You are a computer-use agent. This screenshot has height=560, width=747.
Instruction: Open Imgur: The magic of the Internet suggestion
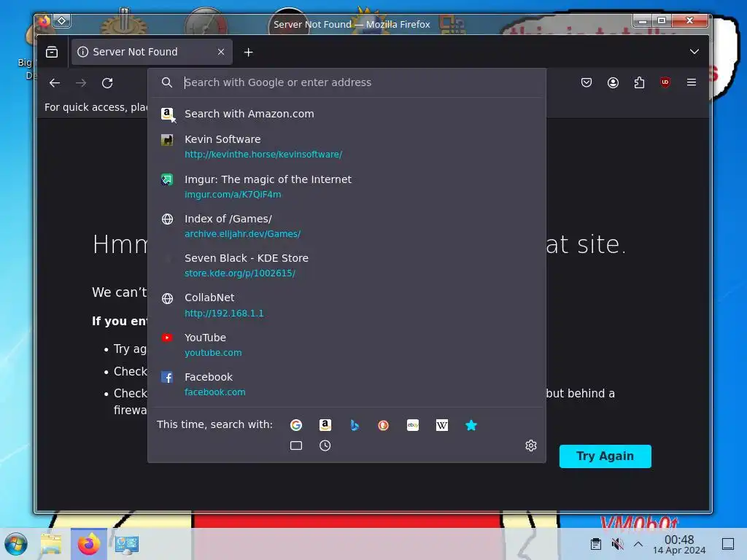coord(347,186)
